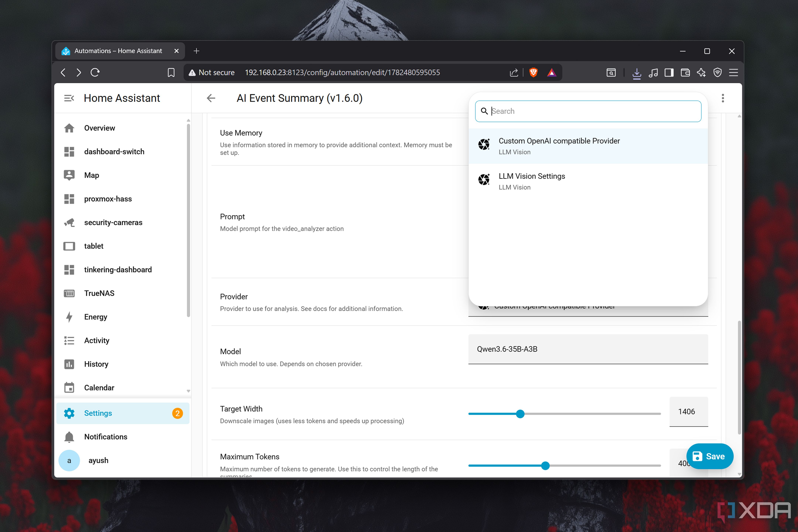798x532 pixels.
Task: Click the Settings notification badge showing 2
Action: pos(178,413)
